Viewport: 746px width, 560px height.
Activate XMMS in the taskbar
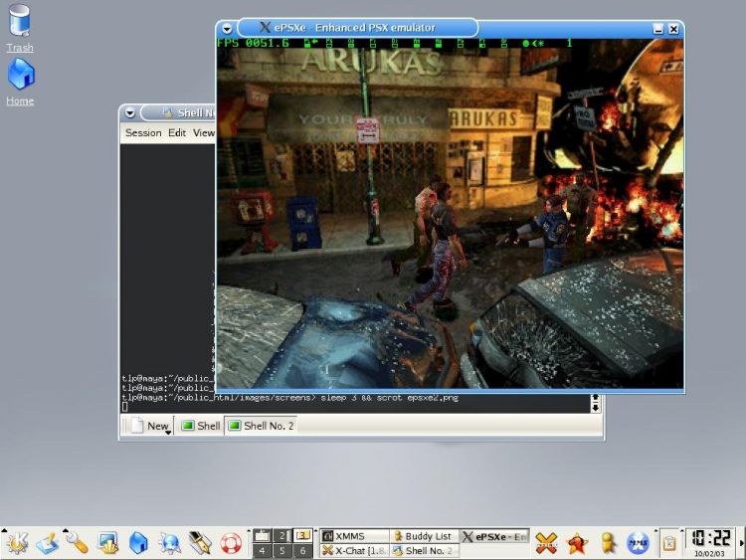tap(354, 536)
